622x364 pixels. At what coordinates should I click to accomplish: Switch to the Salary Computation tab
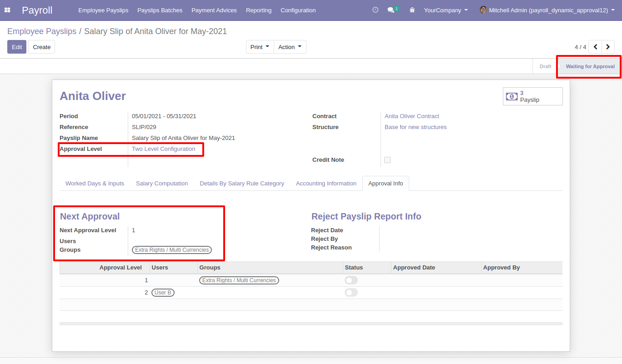coord(162,184)
